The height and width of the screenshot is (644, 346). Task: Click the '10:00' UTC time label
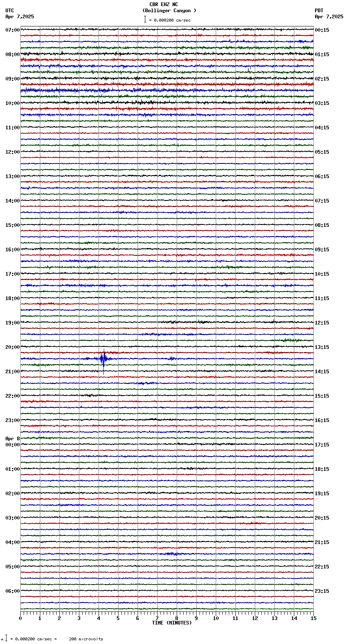[x=13, y=103]
